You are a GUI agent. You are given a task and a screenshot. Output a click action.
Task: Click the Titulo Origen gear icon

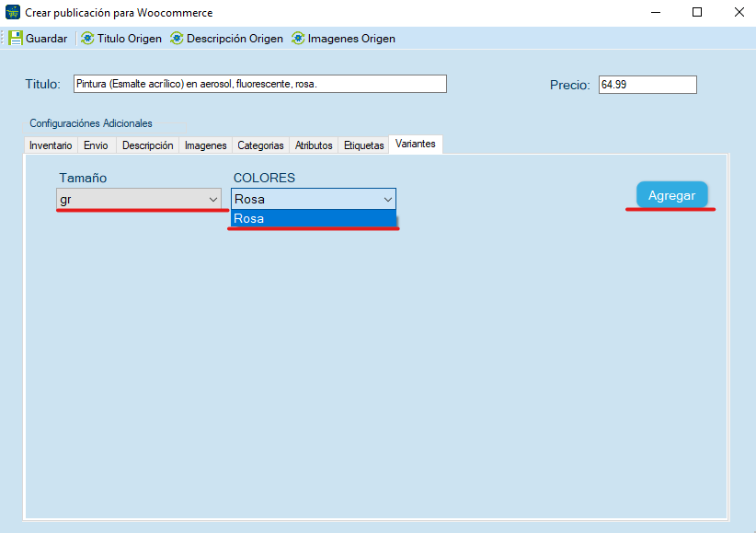(x=87, y=38)
